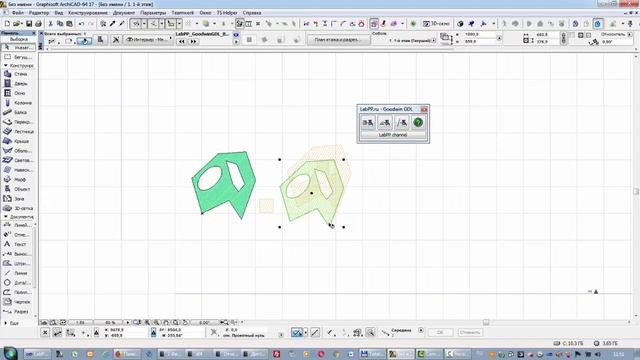The width and height of the screenshot is (640, 360).
Task: Click the Print icon in the toolbar
Action: tap(38, 24)
